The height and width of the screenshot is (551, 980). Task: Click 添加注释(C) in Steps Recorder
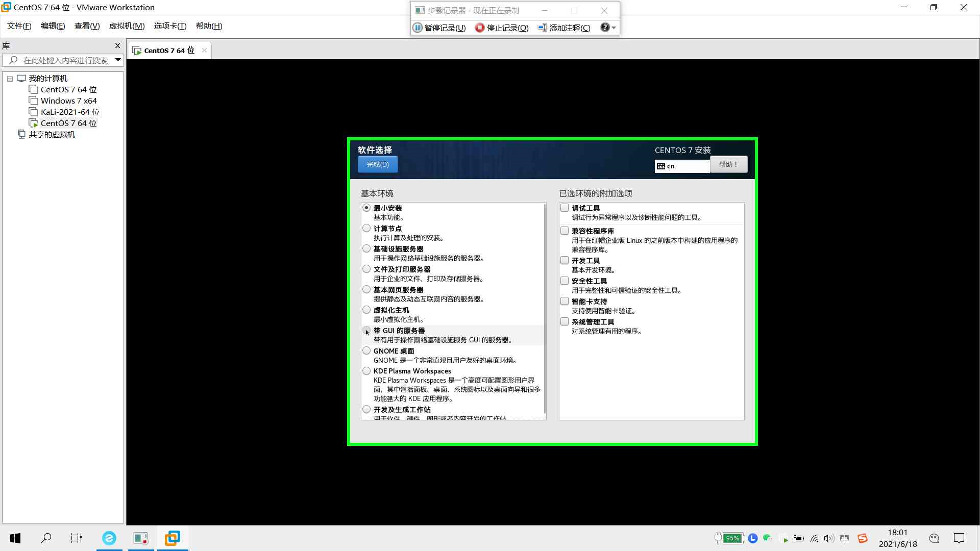point(565,28)
